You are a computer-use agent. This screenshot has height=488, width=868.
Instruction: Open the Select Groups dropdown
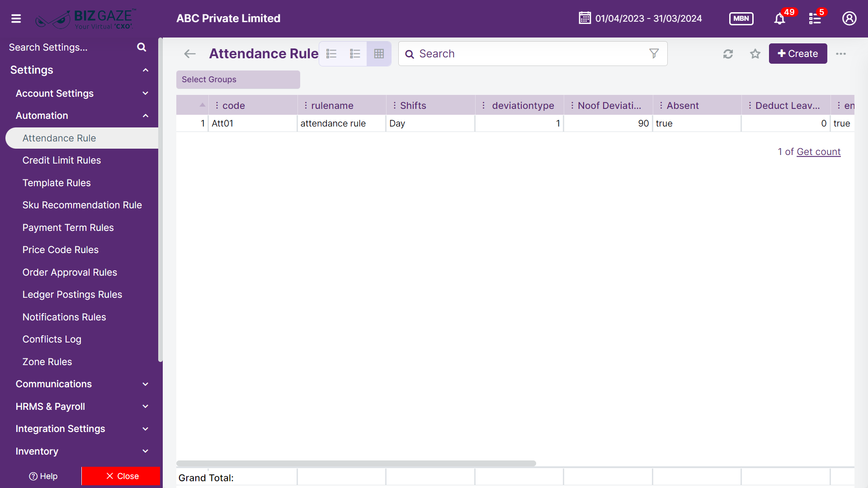(x=238, y=80)
